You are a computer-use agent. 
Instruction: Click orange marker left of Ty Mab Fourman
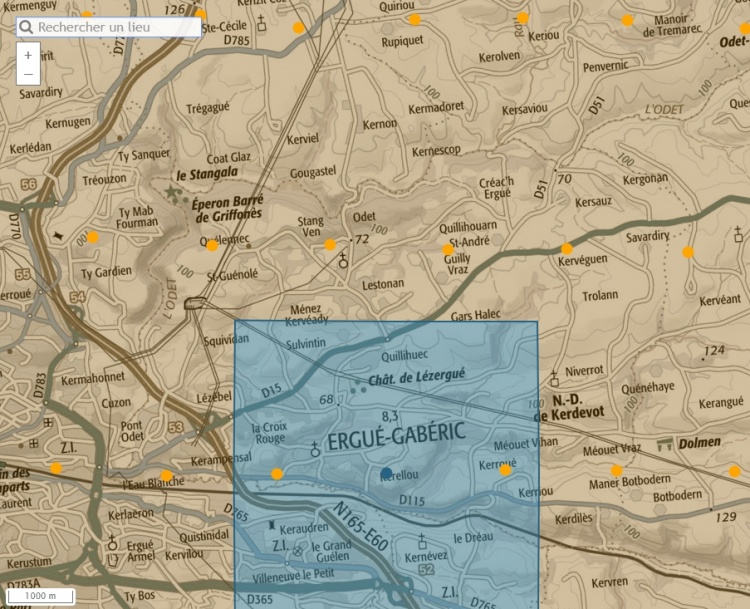[93, 238]
